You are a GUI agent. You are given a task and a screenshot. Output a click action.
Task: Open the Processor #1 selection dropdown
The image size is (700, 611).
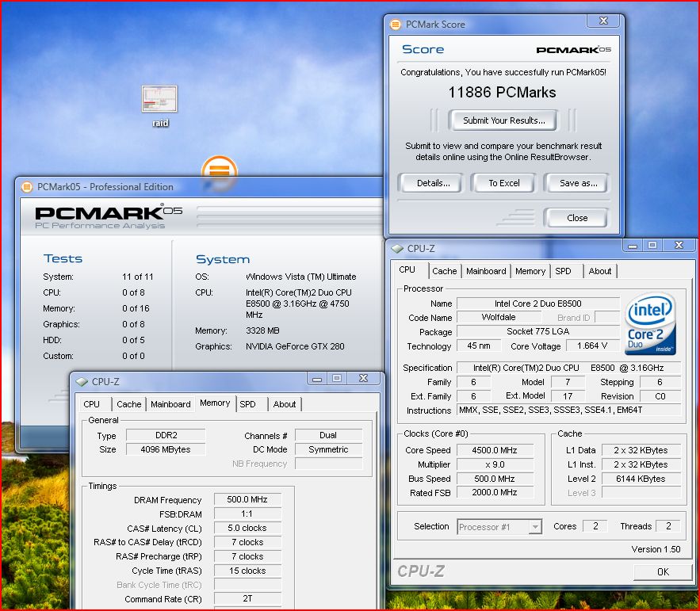coord(499,527)
